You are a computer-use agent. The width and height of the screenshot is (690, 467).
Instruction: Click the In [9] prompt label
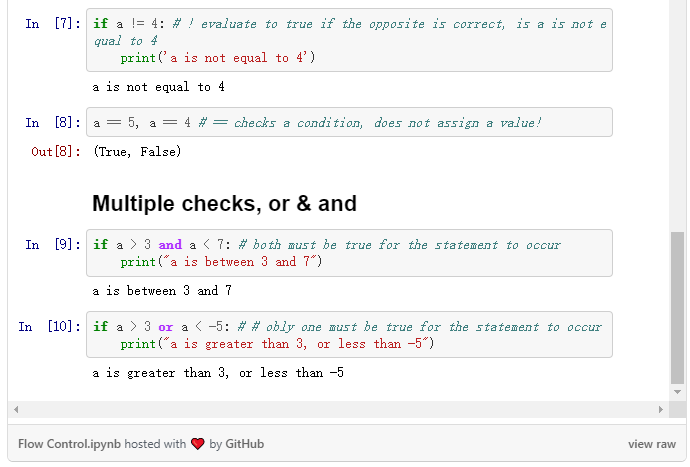(x=52, y=245)
